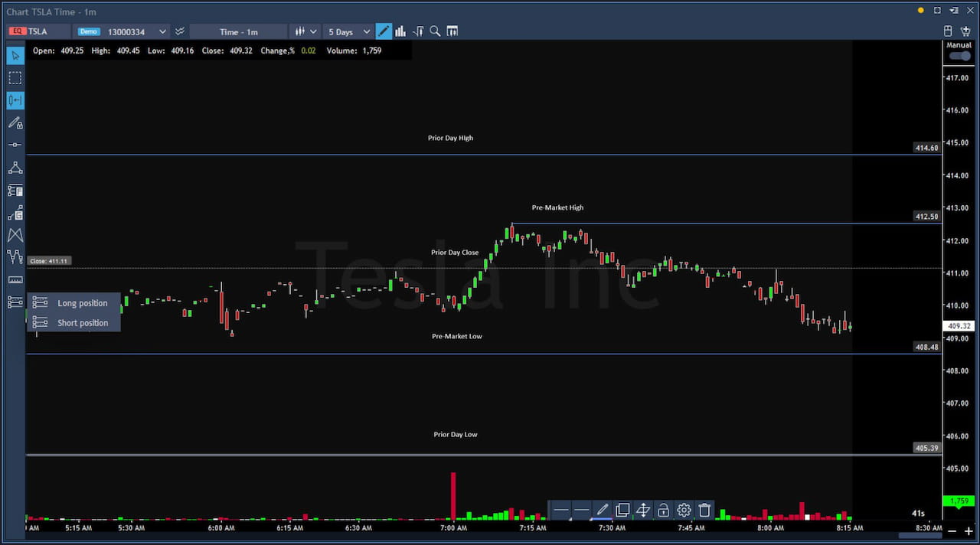Choose Short position from the menu

click(x=83, y=323)
